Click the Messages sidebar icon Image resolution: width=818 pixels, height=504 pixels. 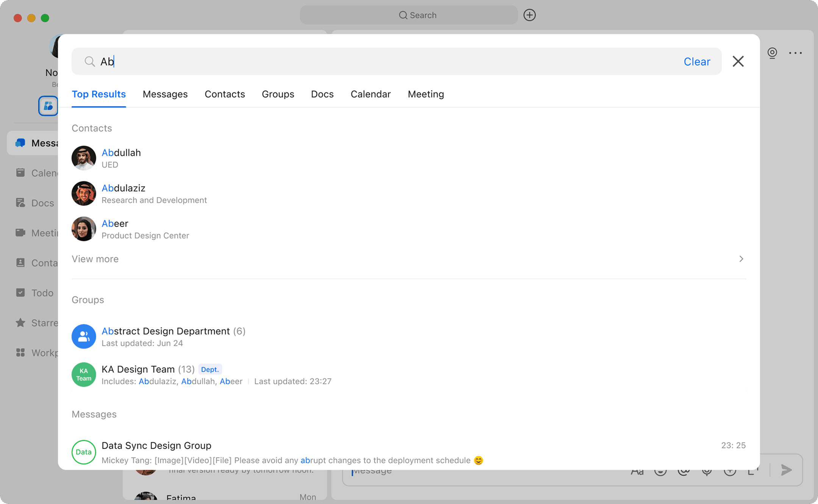coord(20,143)
